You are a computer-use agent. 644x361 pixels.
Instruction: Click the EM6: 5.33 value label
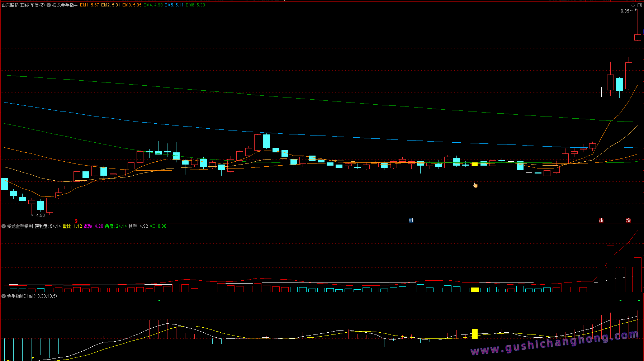(x=195, y=5)
